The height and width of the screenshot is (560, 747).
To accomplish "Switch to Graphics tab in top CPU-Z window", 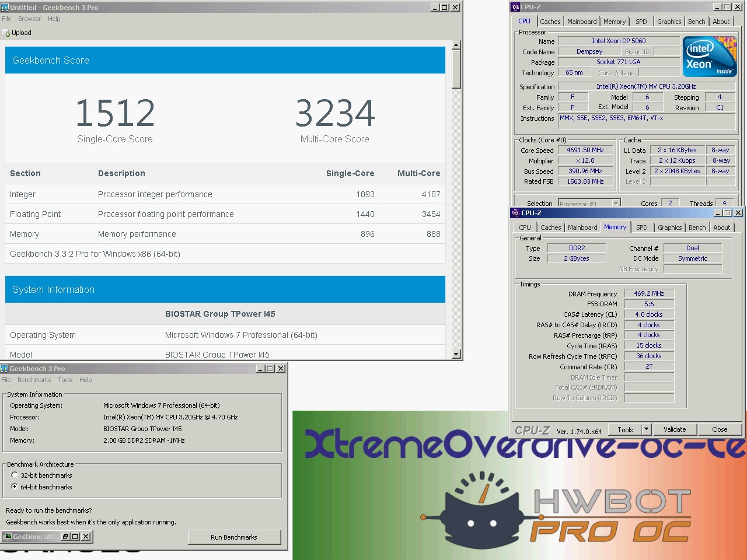I will [x=669, y=22].
